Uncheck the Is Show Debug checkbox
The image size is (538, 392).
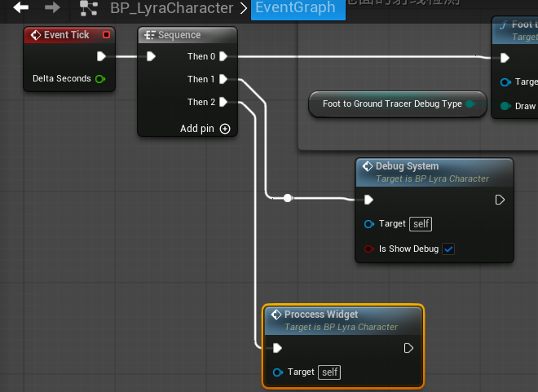pyautogui.click(x=448, y=249)
